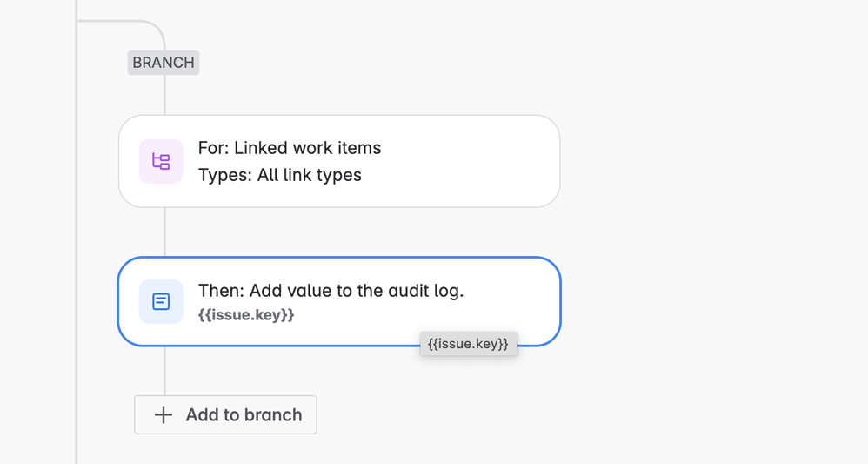Select the BRANCH label tag

pyautogui.click(x=164, y=63)
